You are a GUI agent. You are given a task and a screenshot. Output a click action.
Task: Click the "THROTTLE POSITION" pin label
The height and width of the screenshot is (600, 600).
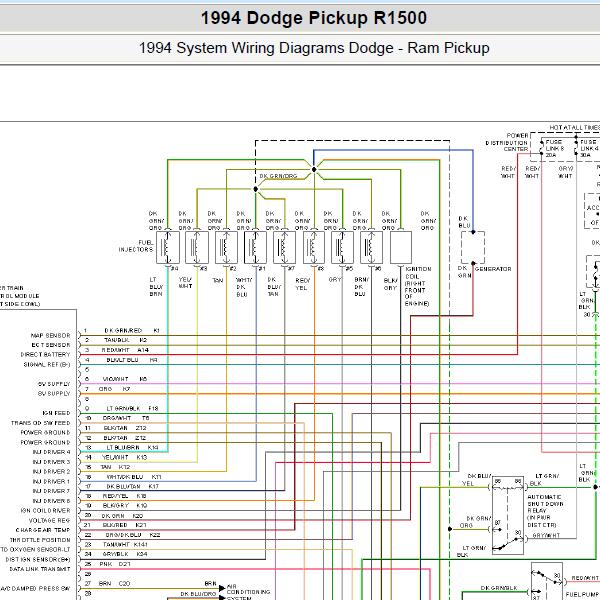pos(40,540)
